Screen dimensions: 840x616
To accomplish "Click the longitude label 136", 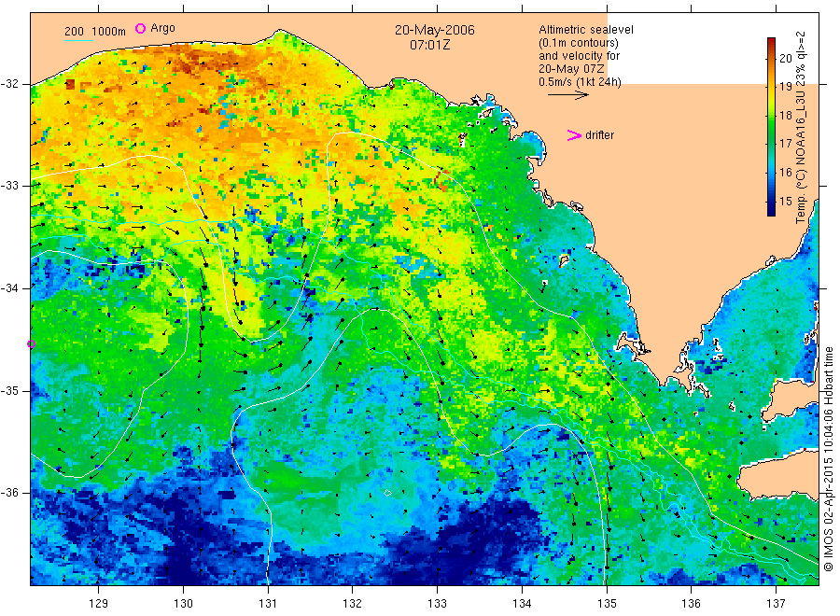I will coord(691,604).
